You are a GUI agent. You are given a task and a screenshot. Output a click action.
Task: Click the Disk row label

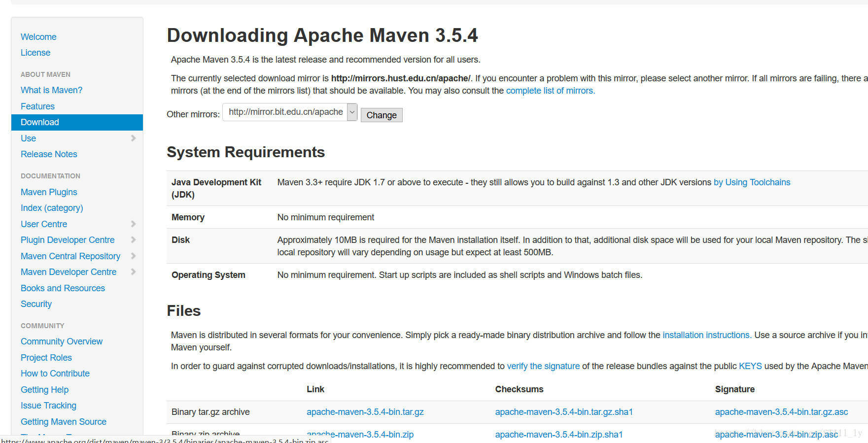point(180,240)
